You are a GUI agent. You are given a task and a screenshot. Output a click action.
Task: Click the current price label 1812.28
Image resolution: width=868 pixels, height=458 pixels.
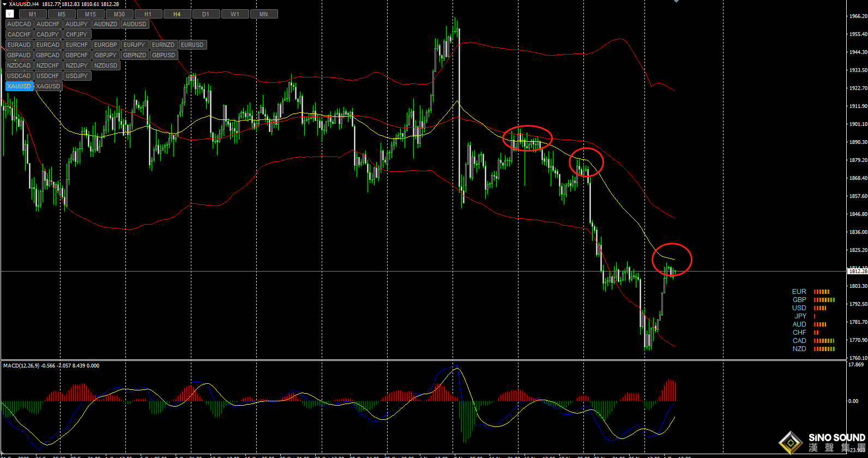tap(857, 271)
